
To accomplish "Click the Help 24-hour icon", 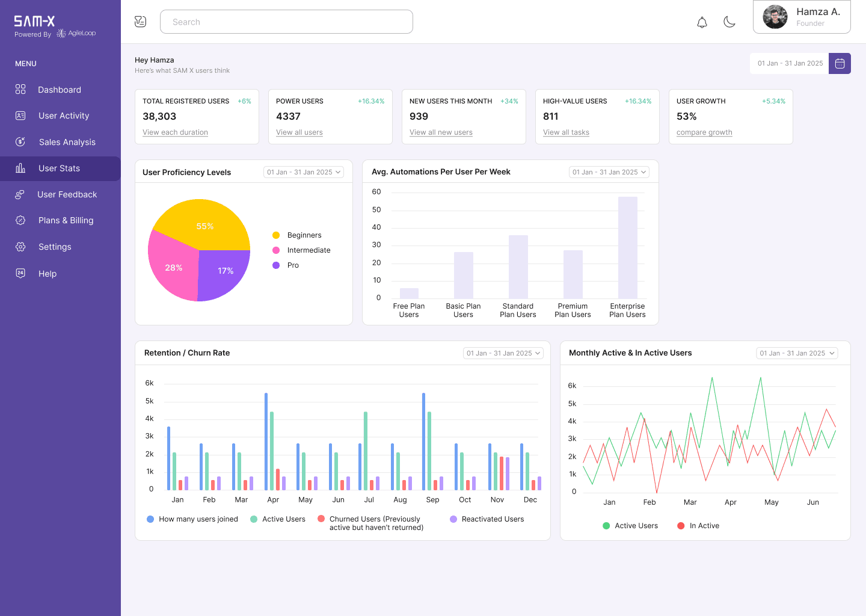I will click(x=20, y=273).
